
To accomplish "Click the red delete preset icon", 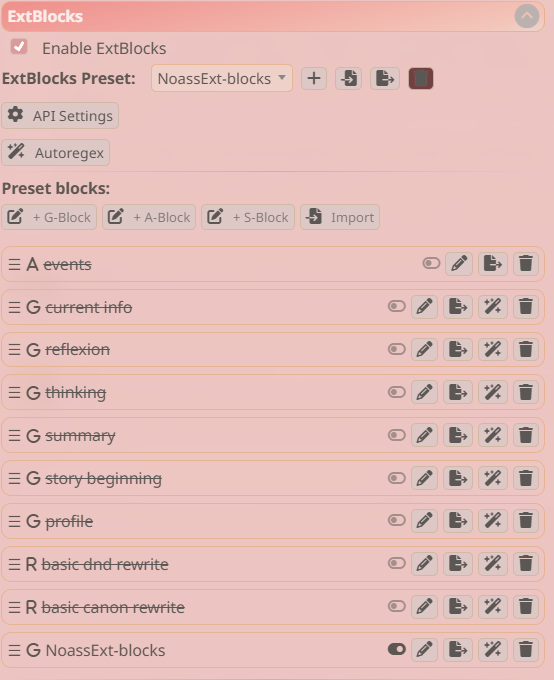I will coord(420,78).
